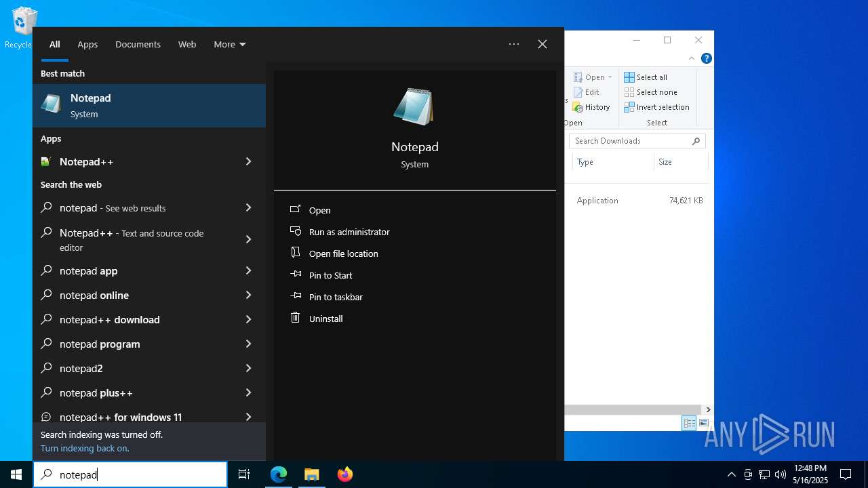Expand 'notepad++ download' suggestion arrow
This screenshot has height=488, width=868.
click(x=248, y=319)
